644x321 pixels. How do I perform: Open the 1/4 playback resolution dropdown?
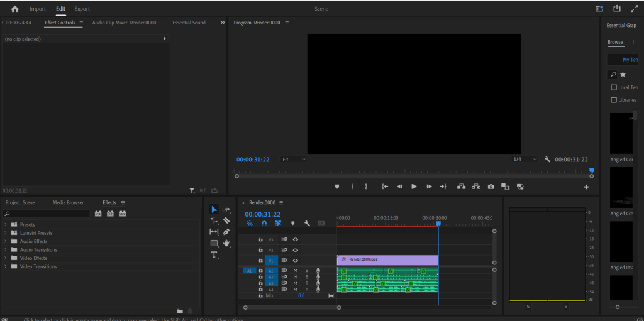[x=525, y=160]
